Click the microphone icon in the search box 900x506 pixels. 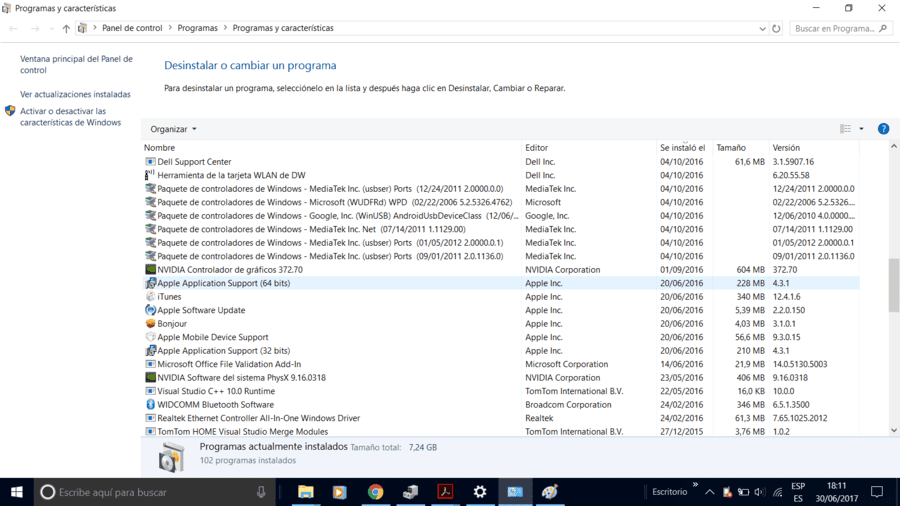click(x=261, y=492)
